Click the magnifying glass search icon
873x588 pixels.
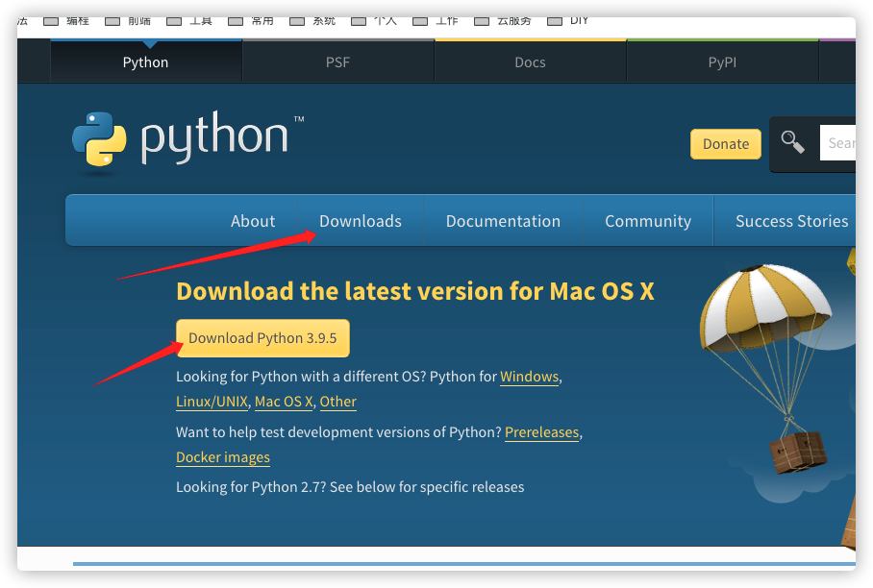tap(792, 142)
